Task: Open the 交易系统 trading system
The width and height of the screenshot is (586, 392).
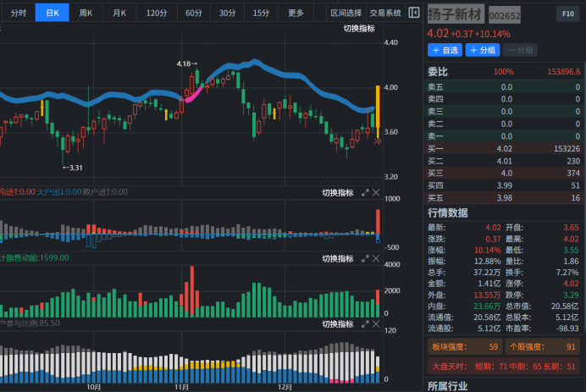Action: 385,13
